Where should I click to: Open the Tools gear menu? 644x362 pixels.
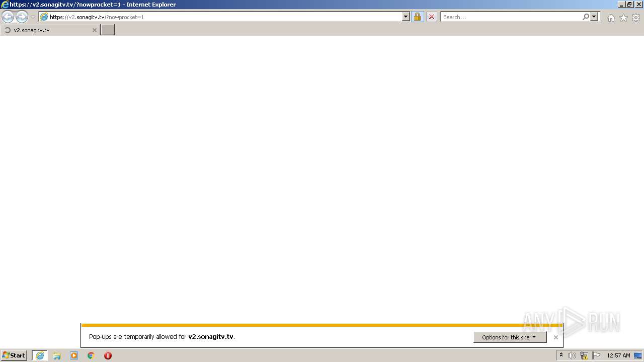point(636,18)
